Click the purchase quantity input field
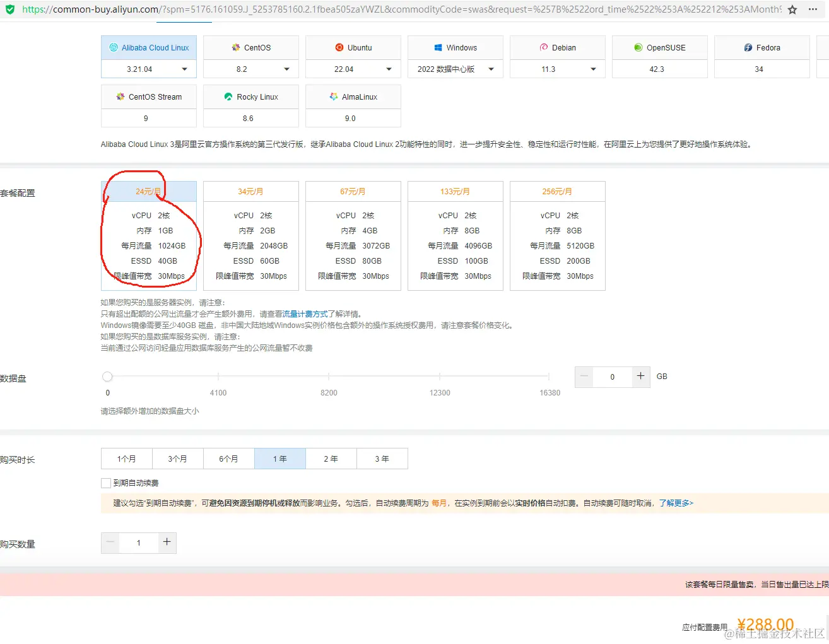The height and width of the screenshot is (644, 829). pos(139,542)
